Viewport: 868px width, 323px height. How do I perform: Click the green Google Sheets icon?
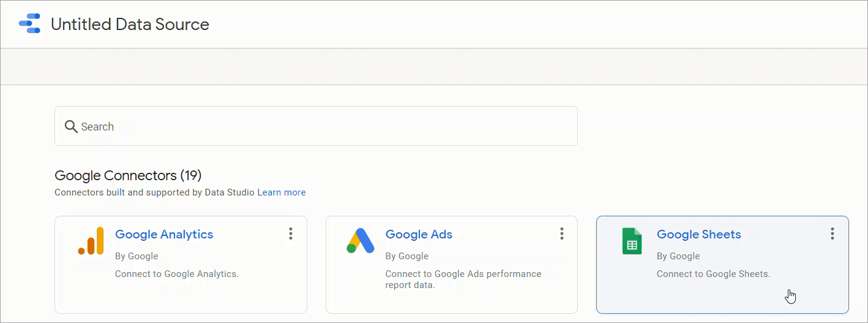[632, 241]
